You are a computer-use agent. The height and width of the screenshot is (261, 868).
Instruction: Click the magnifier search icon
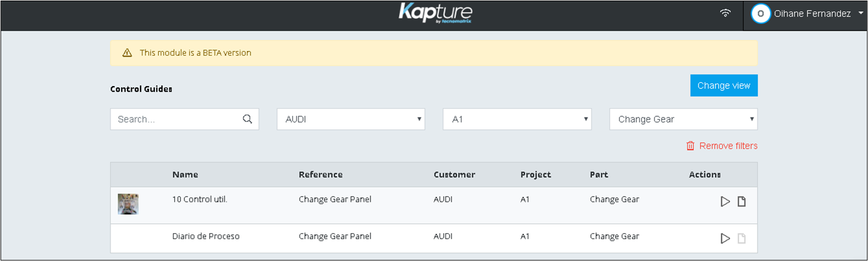248,119
